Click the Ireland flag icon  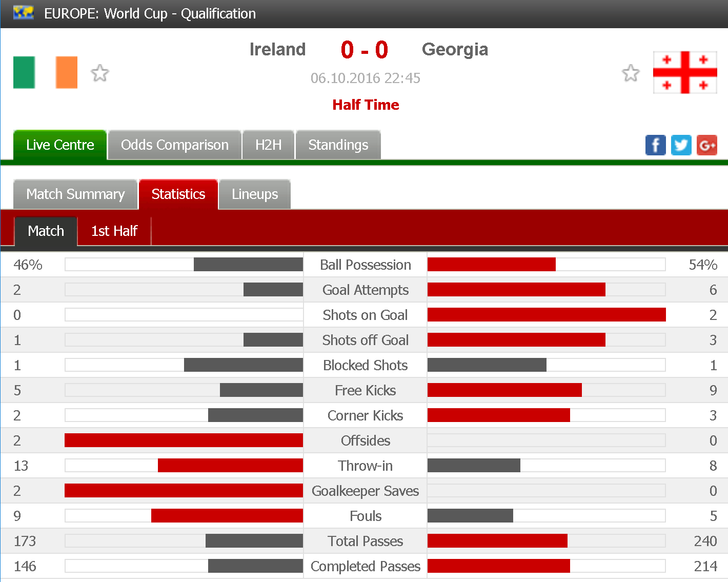coord(45,72)
